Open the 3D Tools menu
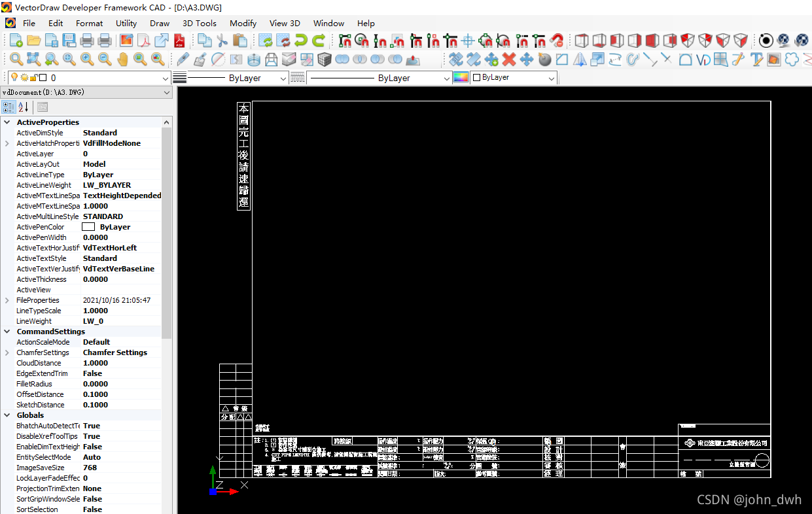 199,23
